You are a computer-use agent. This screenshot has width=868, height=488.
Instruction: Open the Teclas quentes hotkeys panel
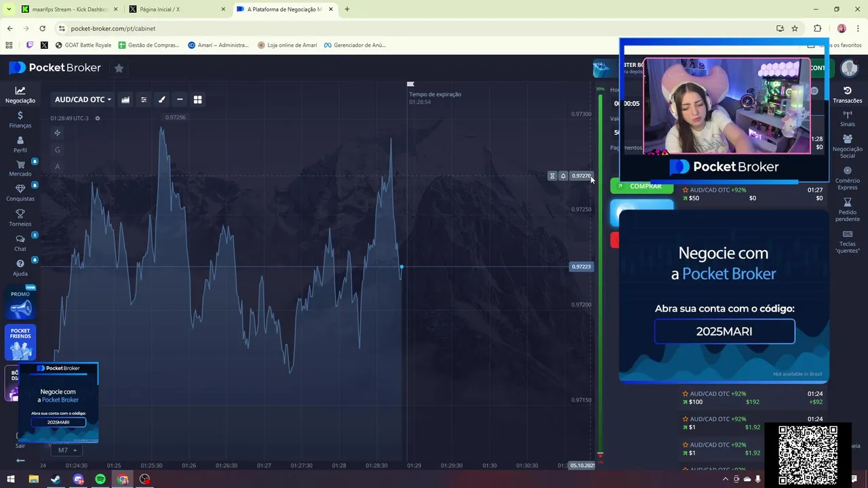[848, 242]
